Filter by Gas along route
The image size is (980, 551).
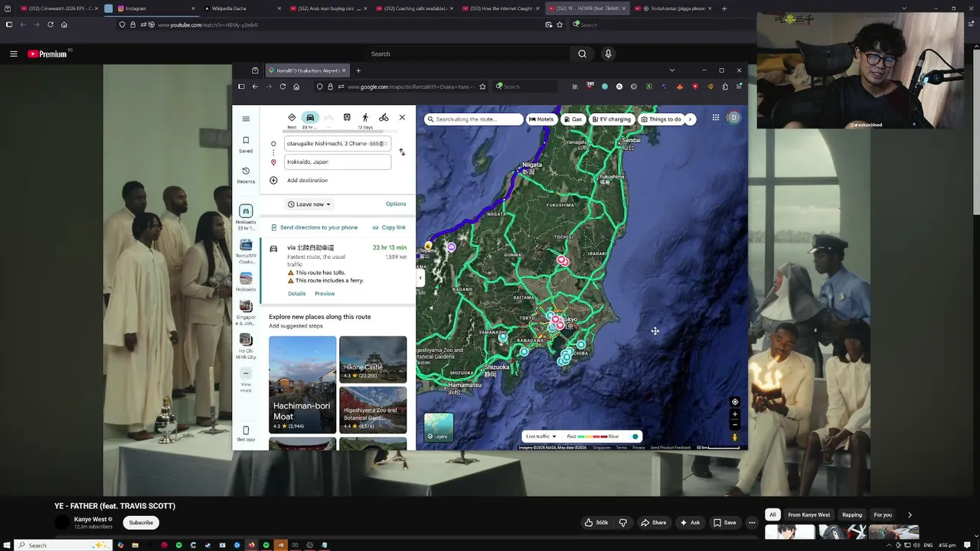point(573,119)
